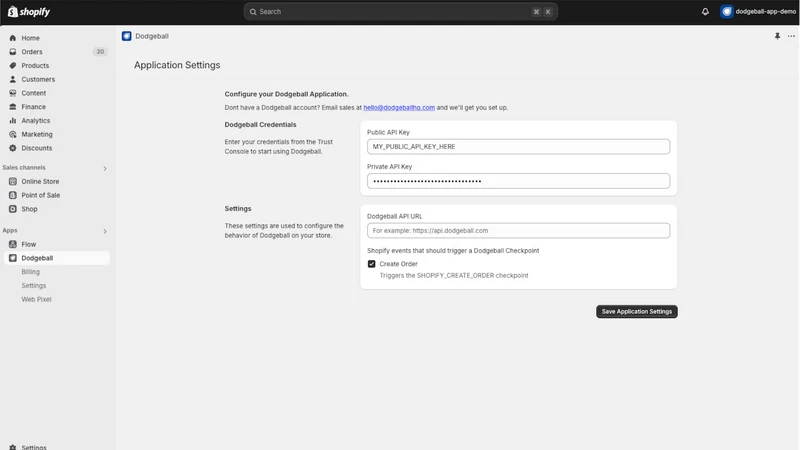Click Dodgeball breadcrumb title
The image size is (800, 450).
coord(152,36)
